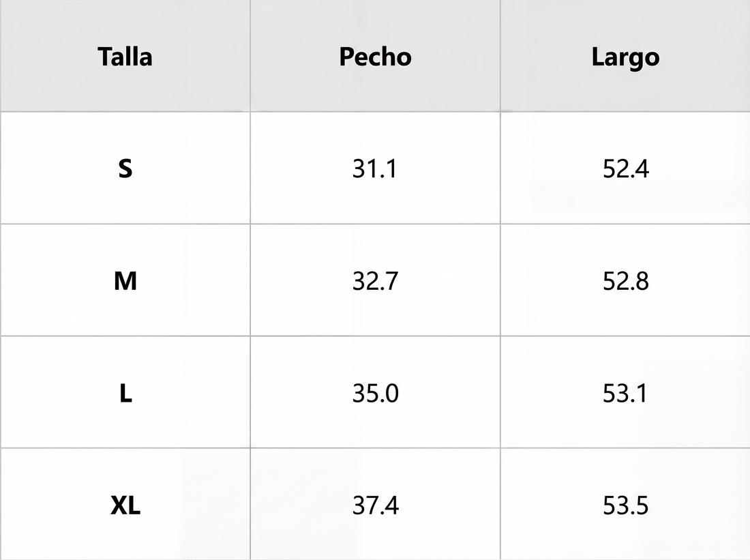750x560 pixels.
Task: Click the Pecho value 32.7
Action: [375, 280]
